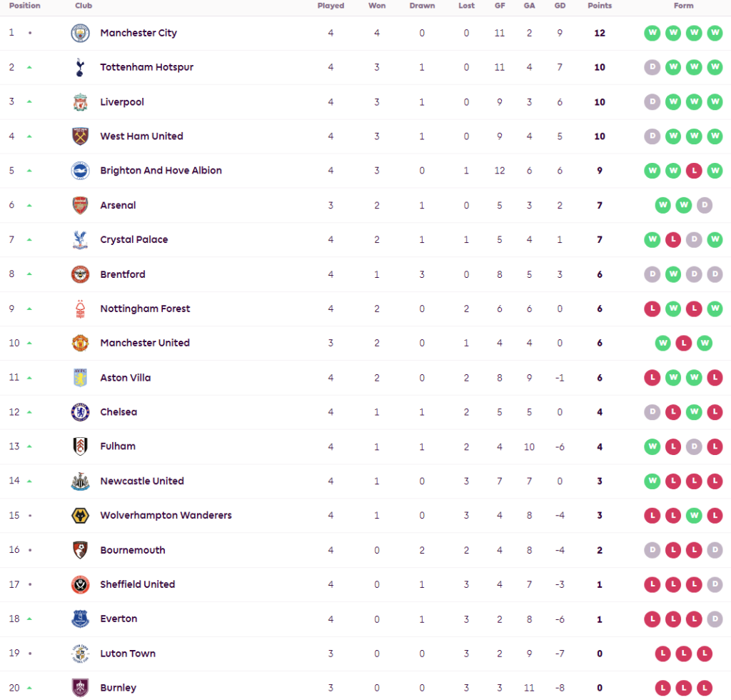This screenshot has width=731, height=700.
Task: Click Arsenal's grey draw form badge
Action: (x=704, y=206)
